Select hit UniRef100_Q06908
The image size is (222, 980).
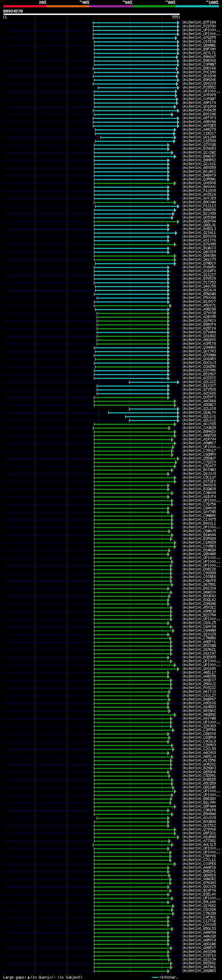(x=199, y=183)
